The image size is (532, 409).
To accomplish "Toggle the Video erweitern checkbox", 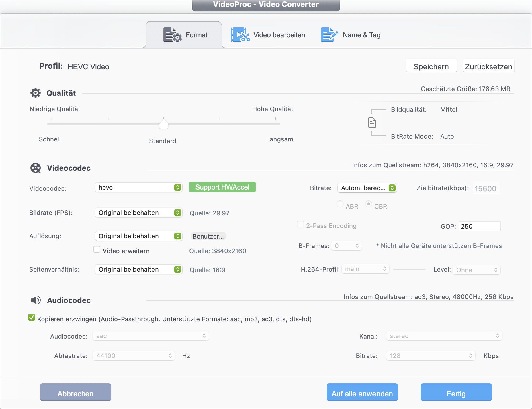I will click(97, 249).
